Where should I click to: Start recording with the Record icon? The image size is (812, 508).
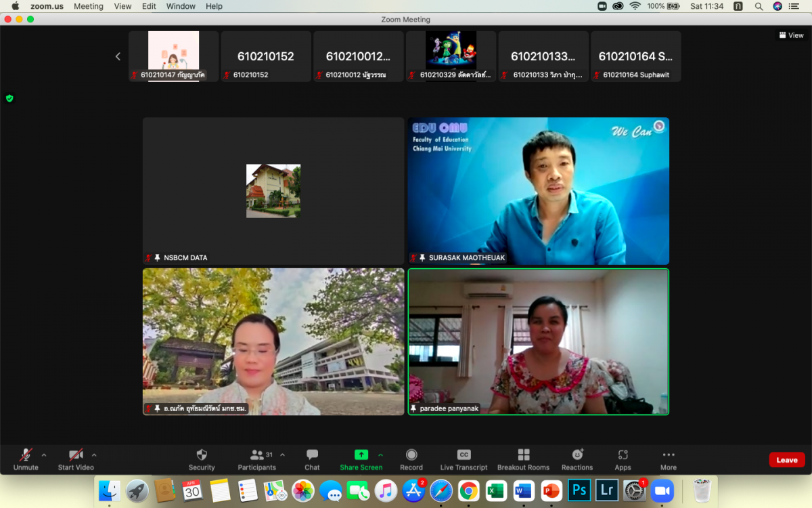411,454
